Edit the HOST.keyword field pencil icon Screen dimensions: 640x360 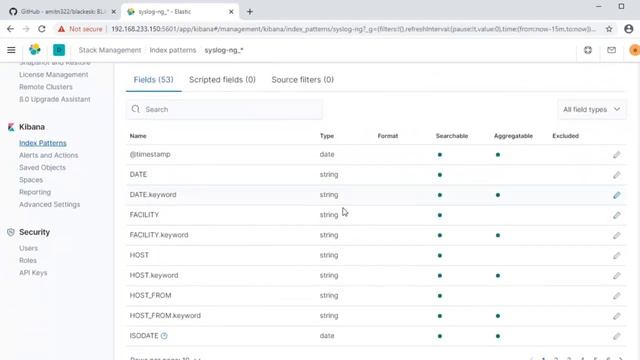point(616,276)
